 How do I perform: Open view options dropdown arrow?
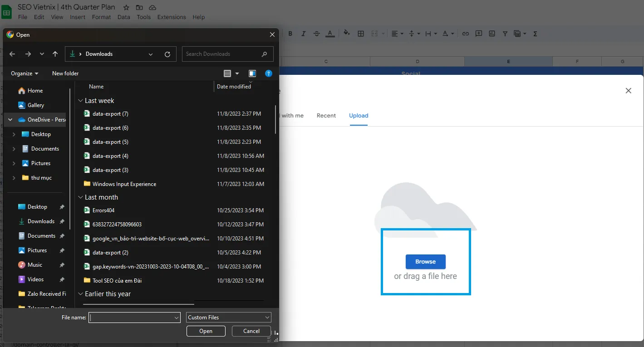[237, 73]
